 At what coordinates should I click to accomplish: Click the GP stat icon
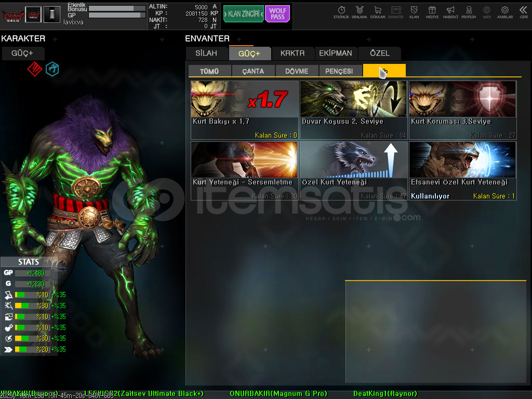point(8,272)
